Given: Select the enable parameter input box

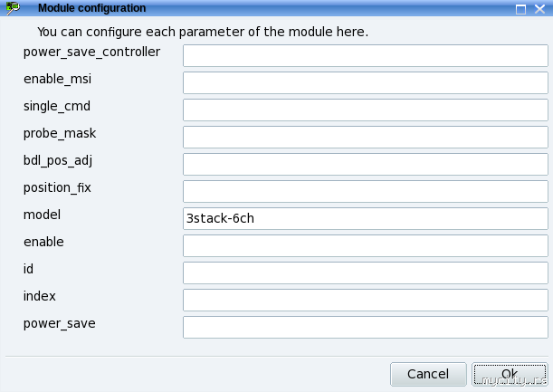Looking at the screenshot, I should pyautogui.click(x=365, y=246).
